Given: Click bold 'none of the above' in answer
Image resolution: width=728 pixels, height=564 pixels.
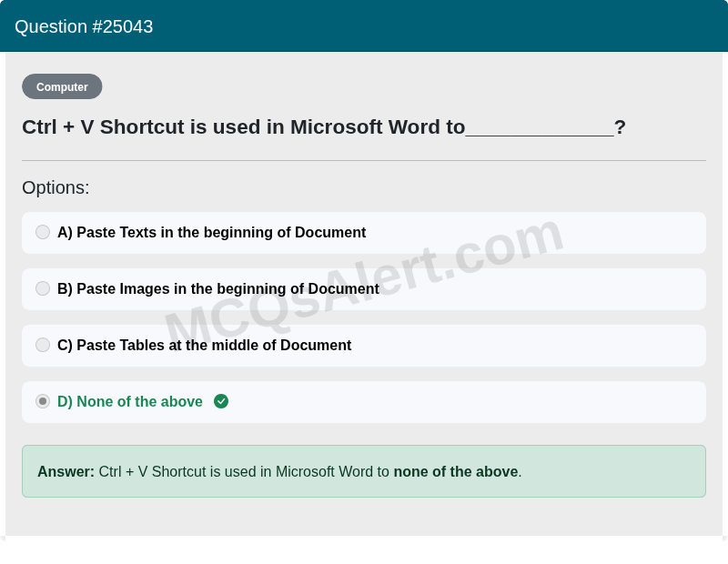Looking at the screenshot, I should (x=456, y=471).
